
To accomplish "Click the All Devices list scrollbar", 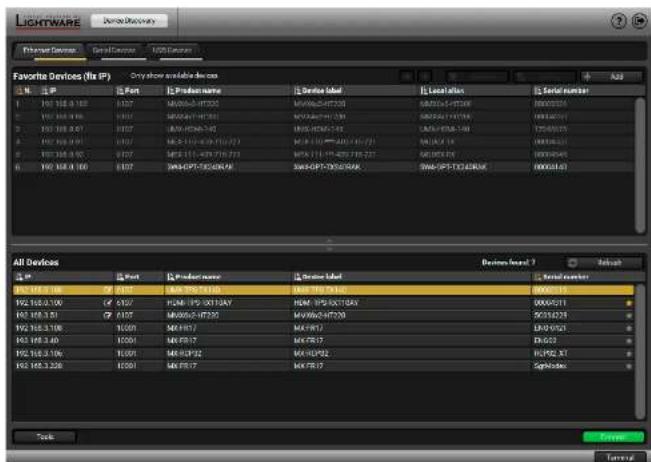I will tap(640, 352).
